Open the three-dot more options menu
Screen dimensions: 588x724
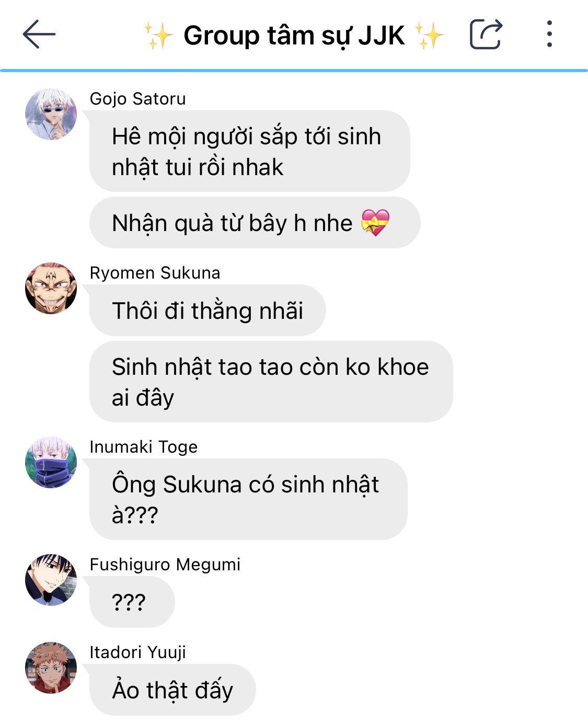pyautogui.click(x=549, y=35)
